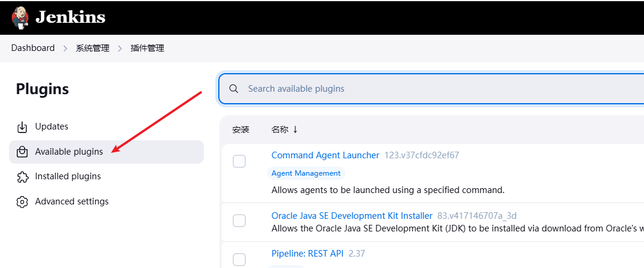Screen dimensions: 644x268
Task: Select the Pipeline: REST API checkbox
Action: point(239,259)
